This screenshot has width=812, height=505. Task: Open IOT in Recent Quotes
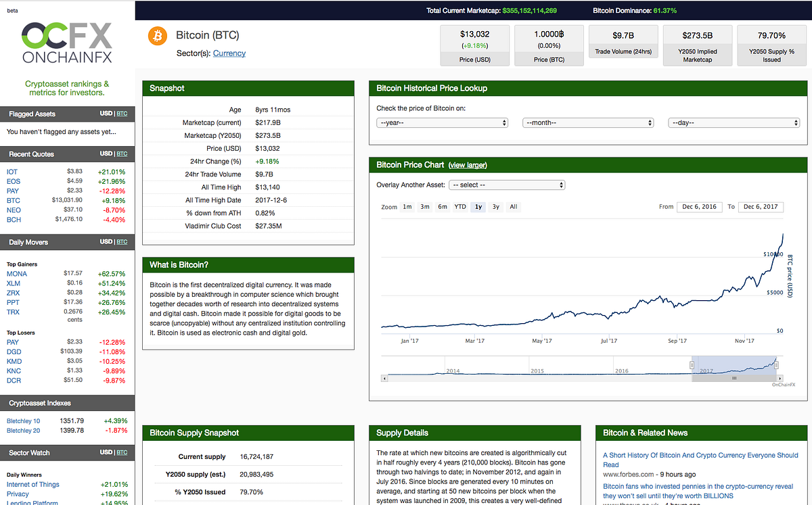tap(12, 172)
